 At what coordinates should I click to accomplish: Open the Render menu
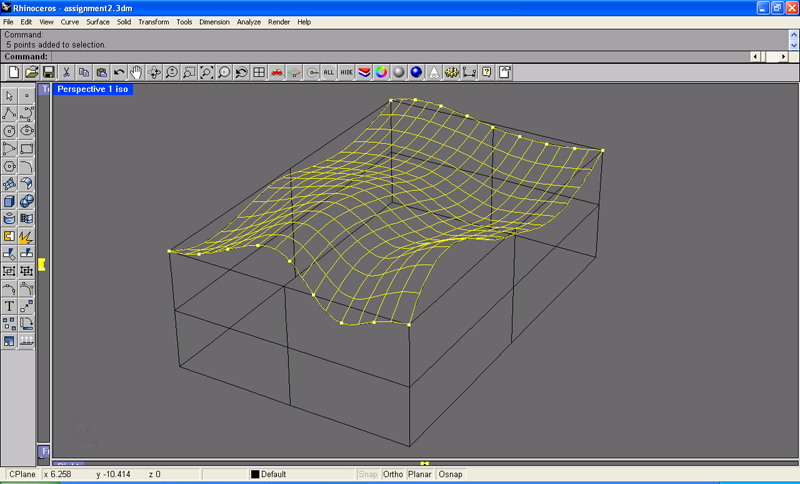(x=279, y=22)
